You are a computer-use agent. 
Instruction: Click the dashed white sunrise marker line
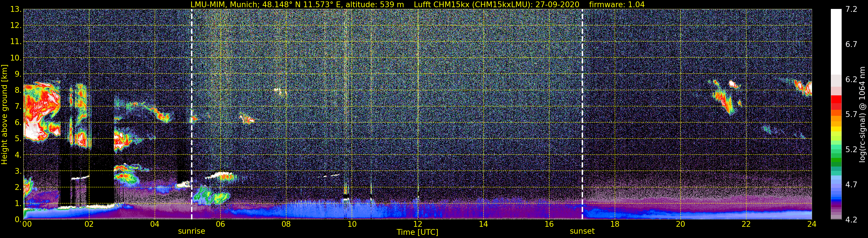click(191, 115)
